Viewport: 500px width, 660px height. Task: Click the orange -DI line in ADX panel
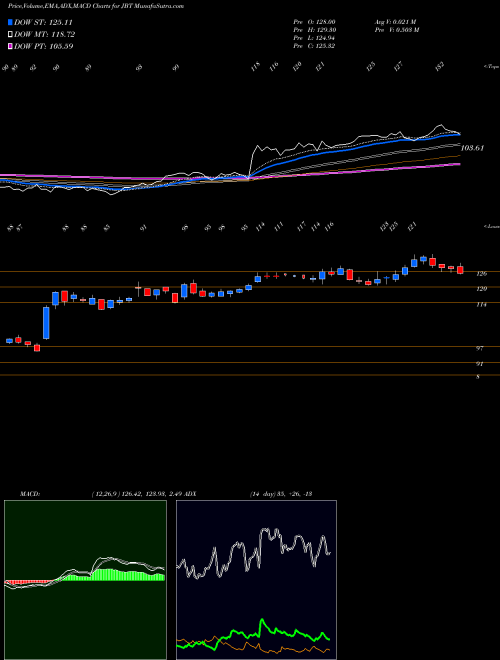click(253, 646)
